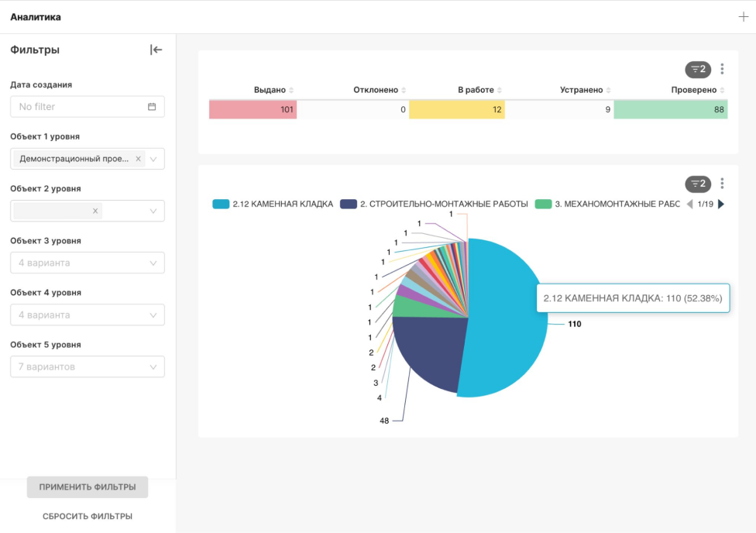This screenshot has width=756, height=533.
Task: Toggle 2. СТРОИТЕЛЬНО-МОНТАЖНЫЕ РАБОТЫ legend series
Action: tap(435, 205)
